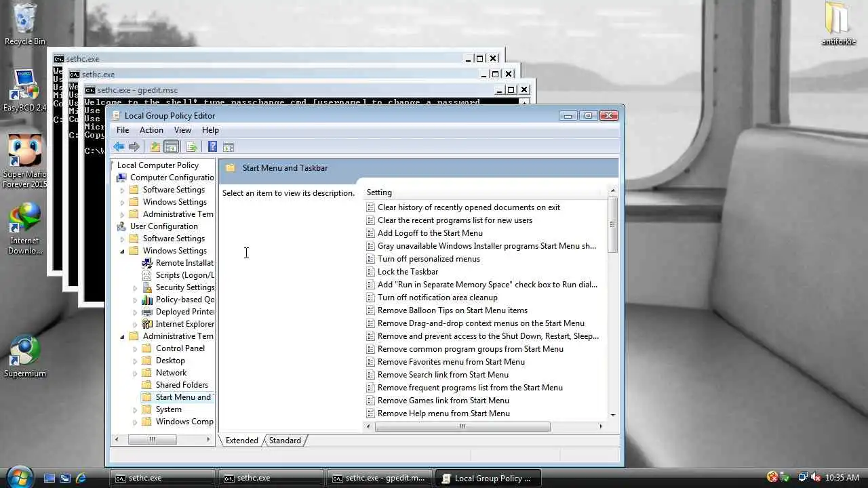This screenshot has height=488, width=868.
Task: Switch to the Standard tab
Action: tap(285, 441)
